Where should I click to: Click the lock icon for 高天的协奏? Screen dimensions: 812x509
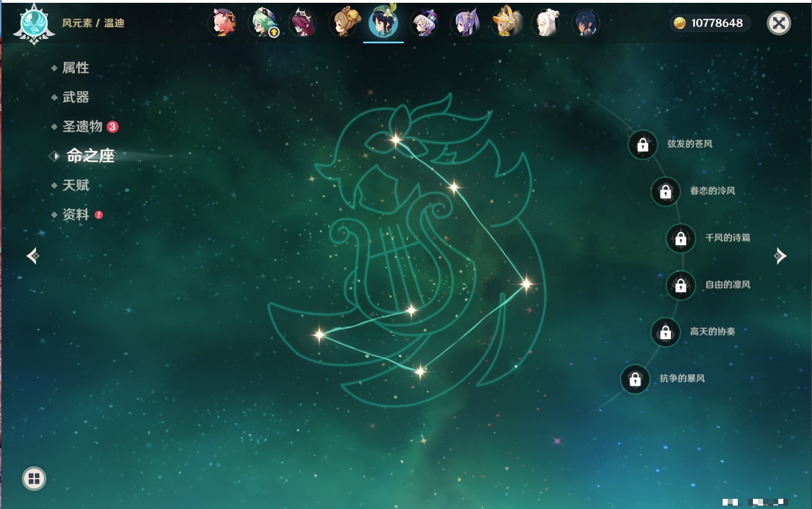click(x=665, y=332)
